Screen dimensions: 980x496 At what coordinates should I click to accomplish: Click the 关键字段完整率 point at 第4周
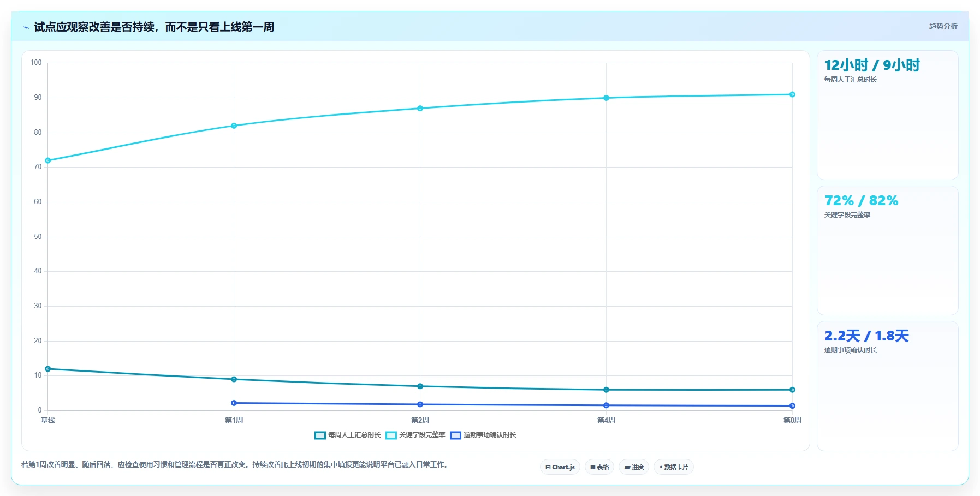[606, 98]
